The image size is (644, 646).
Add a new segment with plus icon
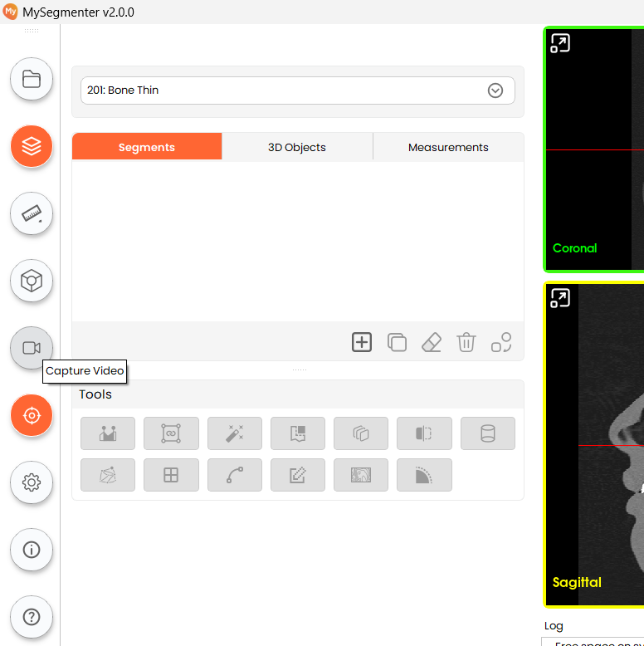point(362,342)
